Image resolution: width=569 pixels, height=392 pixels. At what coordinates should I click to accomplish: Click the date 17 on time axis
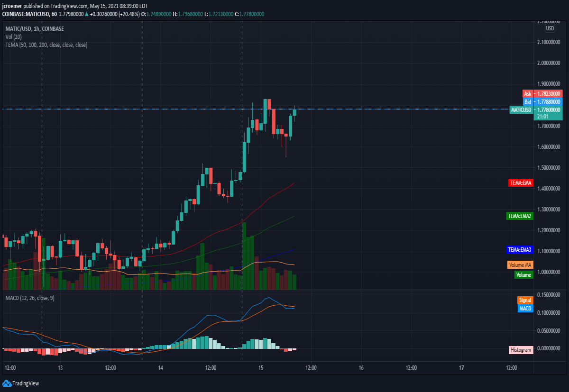461,367
